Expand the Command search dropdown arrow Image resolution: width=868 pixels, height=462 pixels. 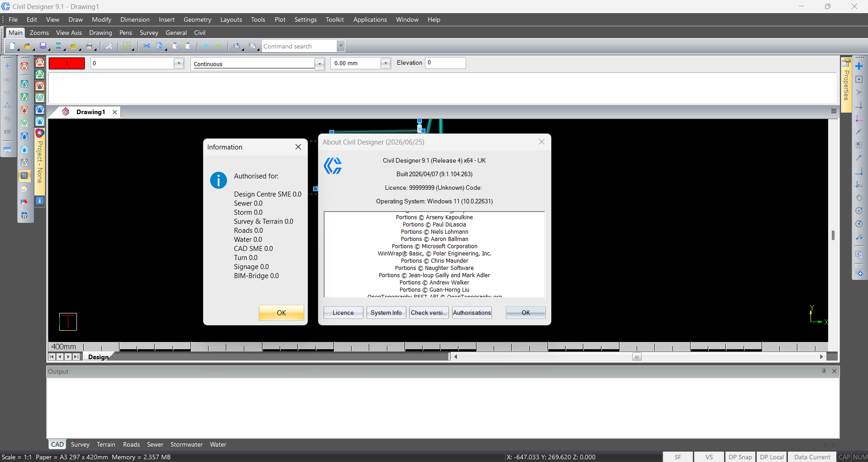[x=341, y=46]
